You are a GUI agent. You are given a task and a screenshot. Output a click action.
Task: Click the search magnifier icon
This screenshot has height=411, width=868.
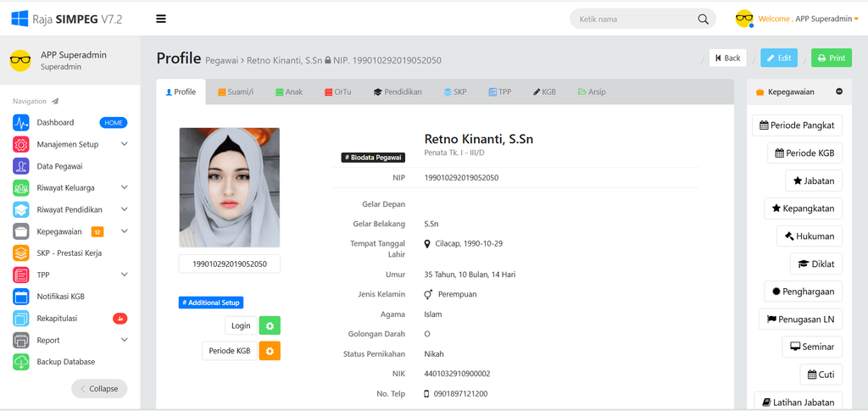point(703,19)
